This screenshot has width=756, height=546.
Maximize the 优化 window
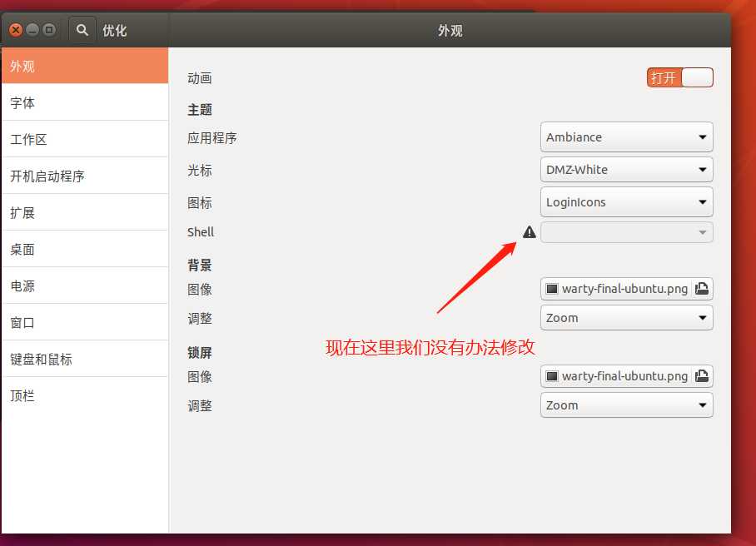pyautogui.click(x=48, y=30)
